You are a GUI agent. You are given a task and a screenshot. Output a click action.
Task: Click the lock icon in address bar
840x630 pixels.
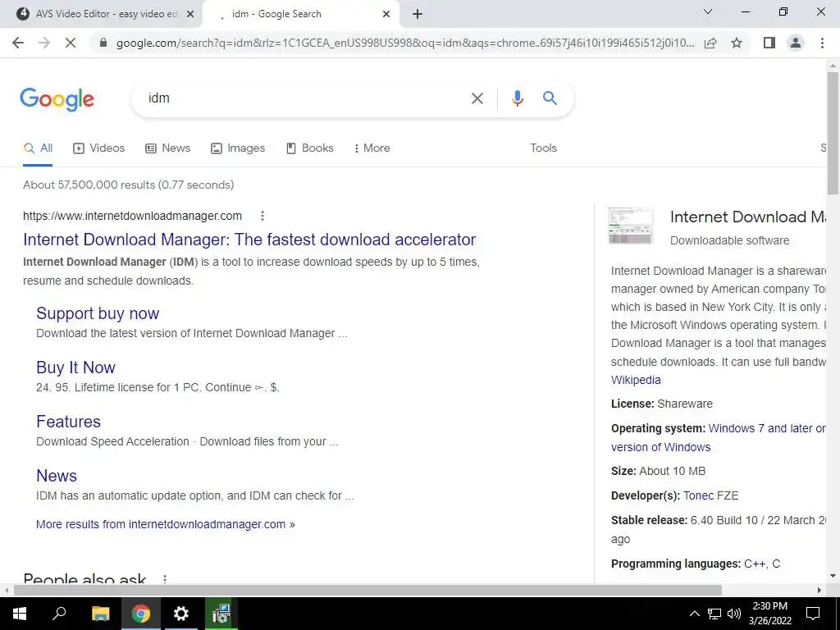point(104,43)
